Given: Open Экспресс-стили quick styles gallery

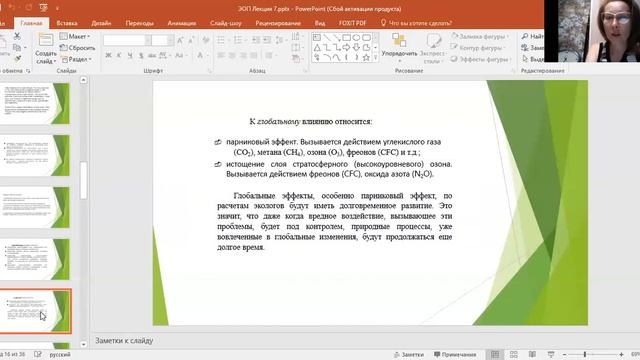Looking at the screenshot, I should click(433, 49).
